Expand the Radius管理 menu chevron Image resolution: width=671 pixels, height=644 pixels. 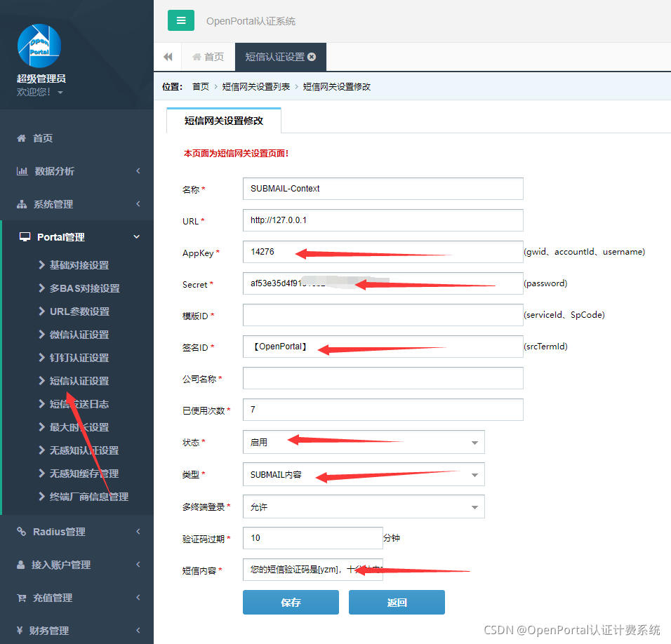point(138,532)
